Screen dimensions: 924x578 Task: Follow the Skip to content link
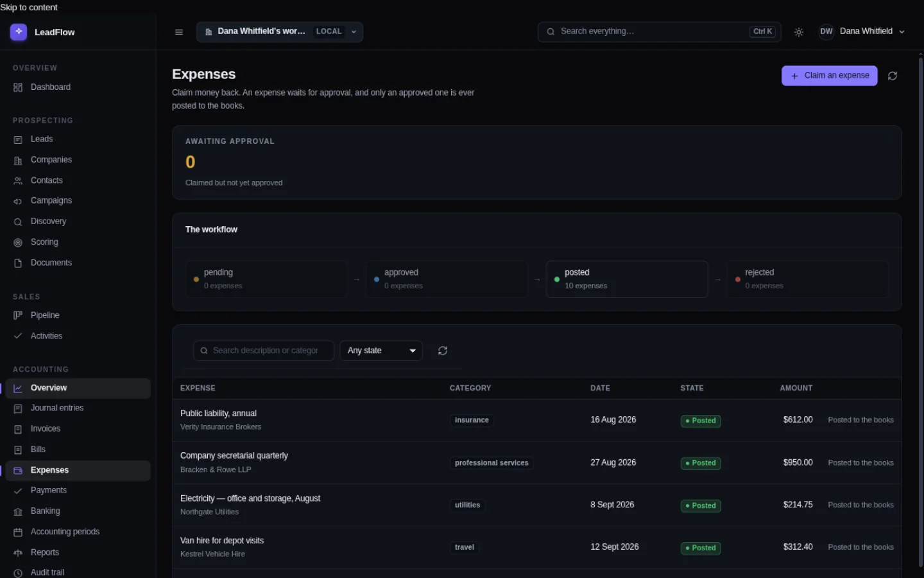tap(29, 7)
